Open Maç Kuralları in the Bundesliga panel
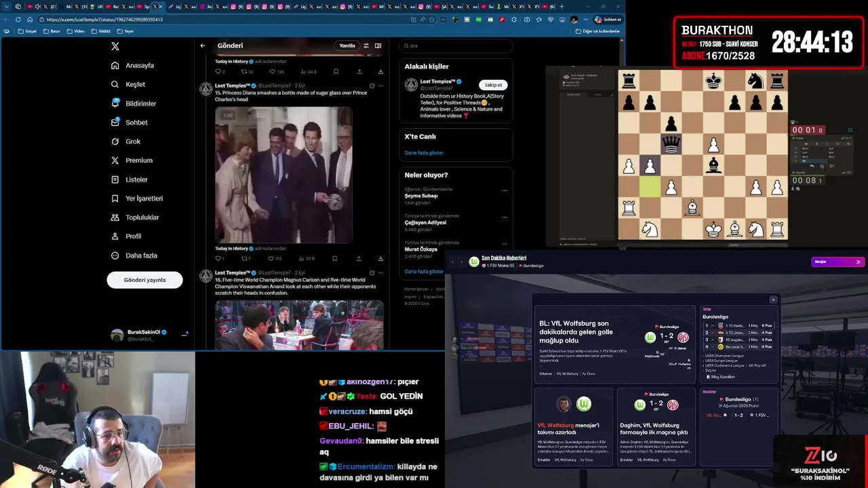 [721, 377]
